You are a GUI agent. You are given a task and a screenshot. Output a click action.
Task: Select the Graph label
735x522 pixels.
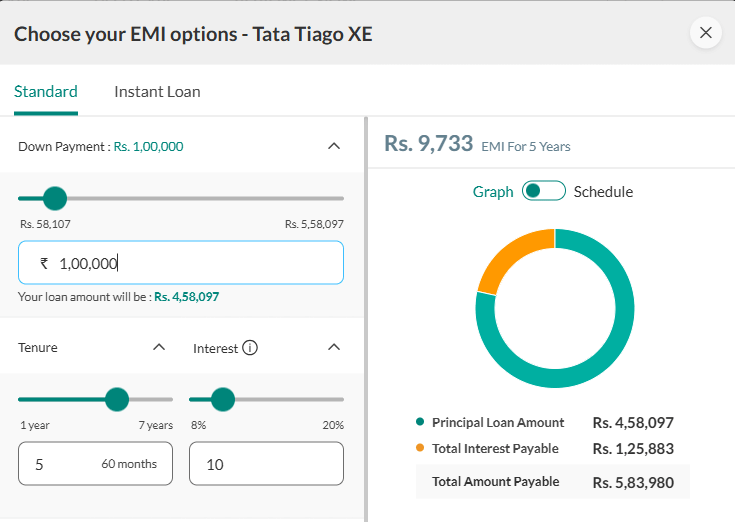click(x=493, y=192)
